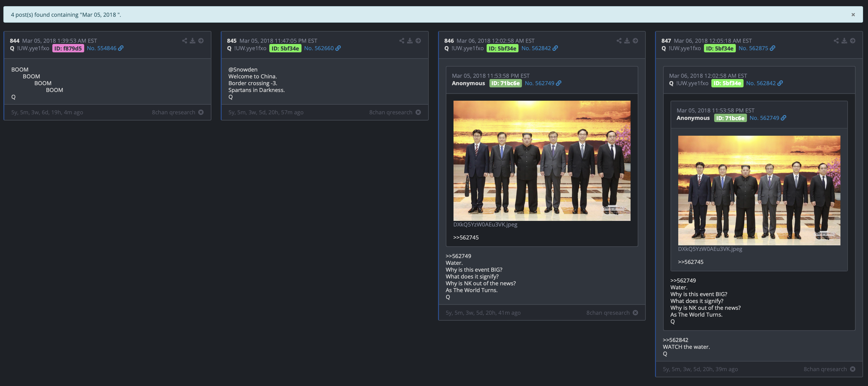868x386 pixels.
Task: Click >>562842 reply reference in post 847
Action: pyautogui.click(x=675, y=340)
